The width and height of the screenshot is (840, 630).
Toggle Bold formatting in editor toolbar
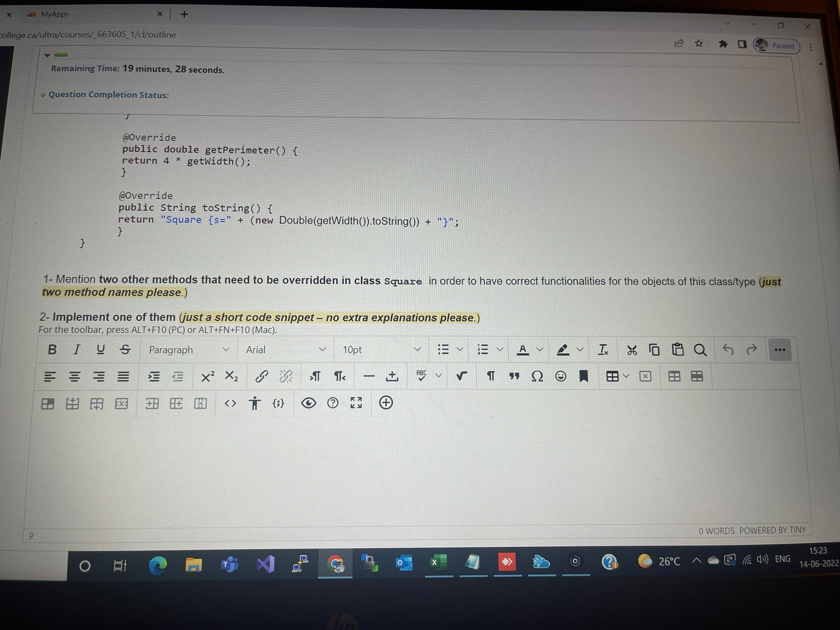[x=52, y=349]
